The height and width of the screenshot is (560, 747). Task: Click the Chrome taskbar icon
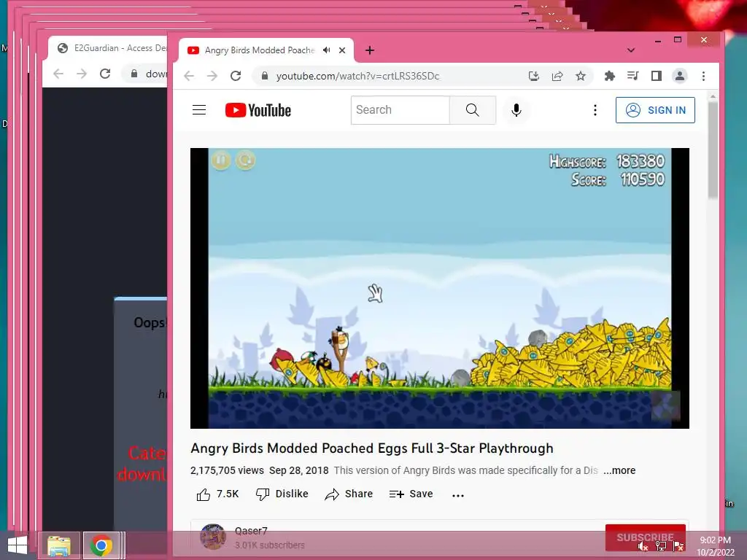[101, 545]
